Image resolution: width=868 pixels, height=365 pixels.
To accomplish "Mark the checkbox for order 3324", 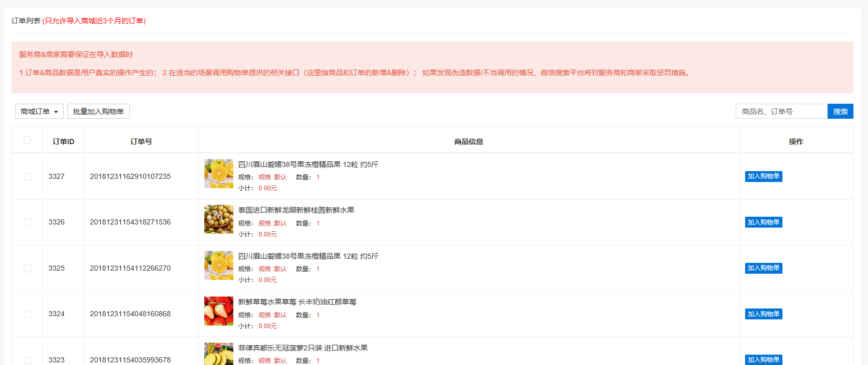I will tap(27, 314).
